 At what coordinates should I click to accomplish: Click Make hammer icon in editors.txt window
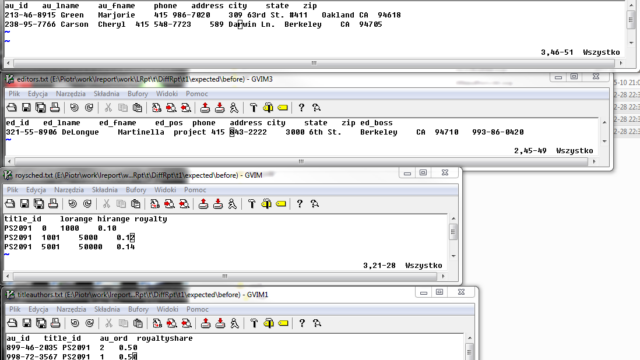click(x=253, y=108)
